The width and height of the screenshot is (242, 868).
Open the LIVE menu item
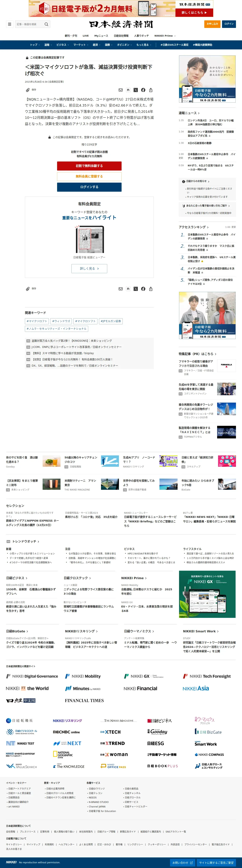tap(86, 36)
